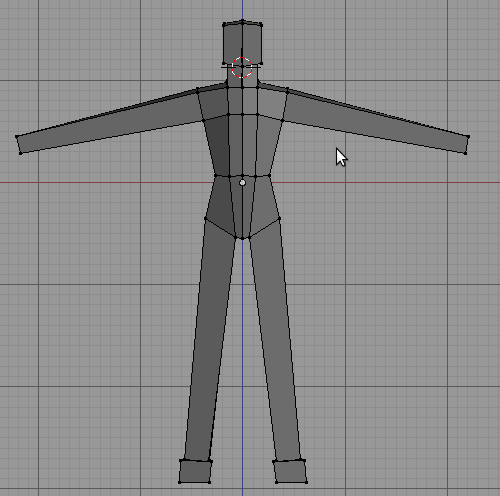Screen dimensions: 500x496
Task: Select the object origin dot at the waist
Action: pos(243,183)
